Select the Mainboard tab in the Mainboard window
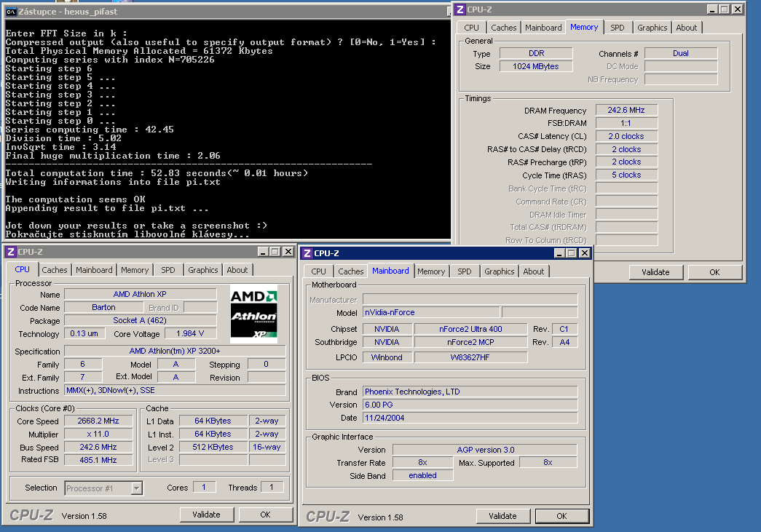 [x=390, y=271]
